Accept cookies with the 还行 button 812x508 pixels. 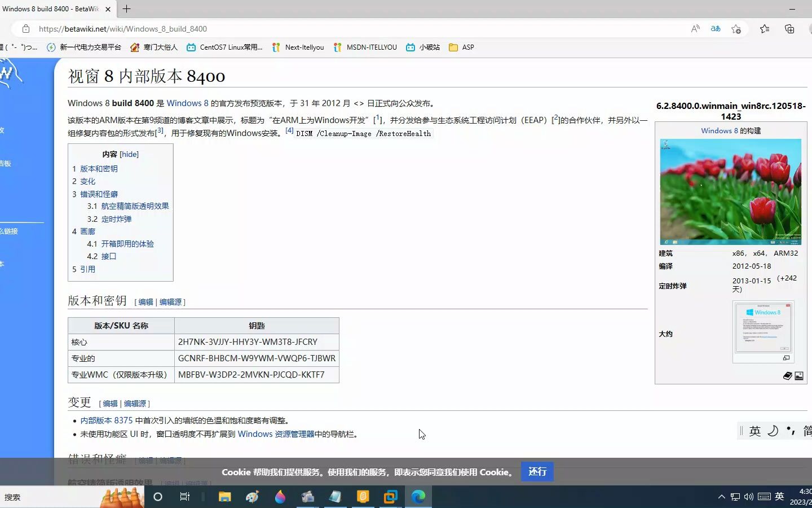[537, 471]
